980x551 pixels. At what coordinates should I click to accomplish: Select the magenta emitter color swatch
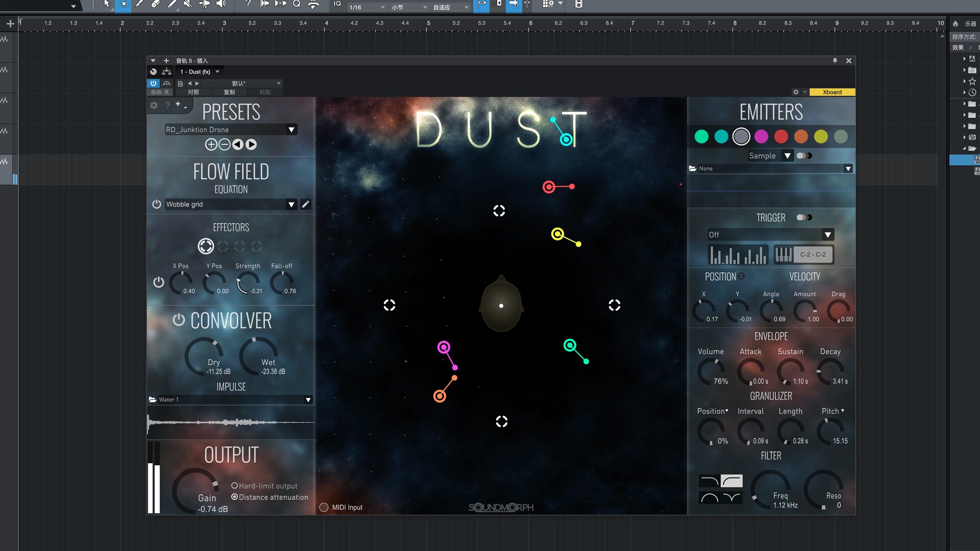pyautogui.click(x=761, y=137)
